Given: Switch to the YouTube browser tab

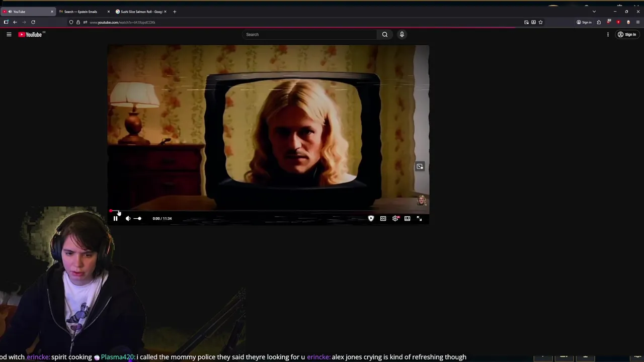Looking at the screenshot, I should click(28, 12).
